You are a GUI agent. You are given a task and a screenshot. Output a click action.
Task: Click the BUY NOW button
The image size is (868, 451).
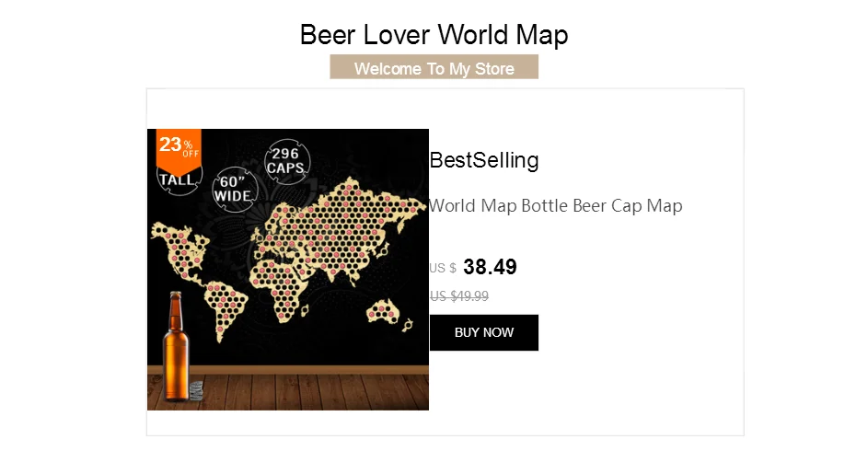(483, 332)
